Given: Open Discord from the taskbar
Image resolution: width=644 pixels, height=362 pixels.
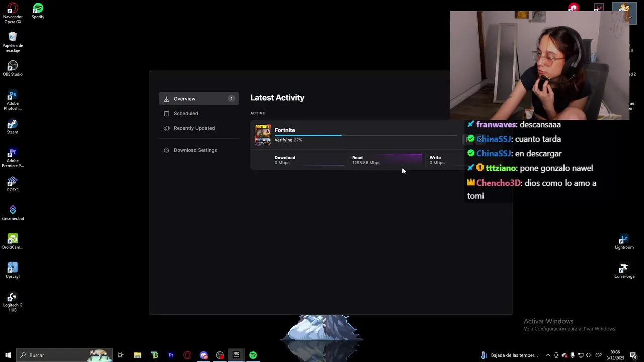Looking at the screenshot, I should coord(204,355).
